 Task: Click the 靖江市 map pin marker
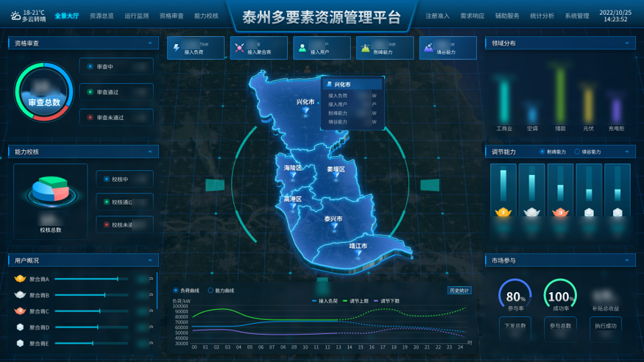[358, 255]
